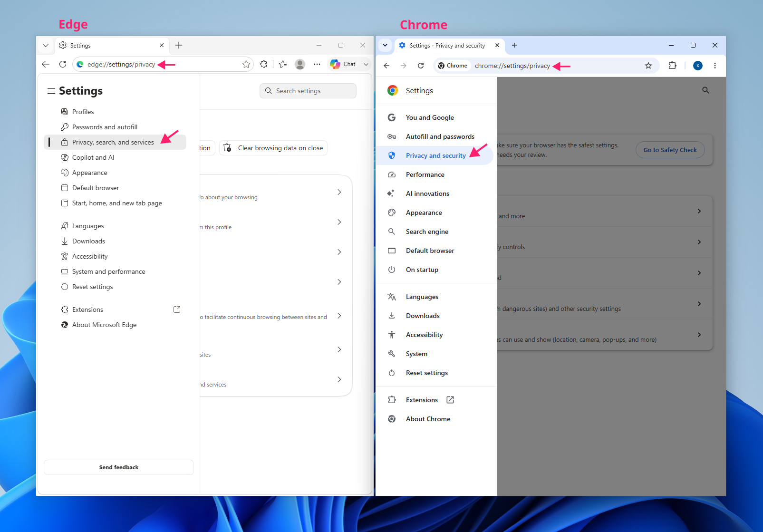Viewport: 763px width, 532px height.
Task: Bookmark this page with Chrome star
Action: tap(648, 66)
